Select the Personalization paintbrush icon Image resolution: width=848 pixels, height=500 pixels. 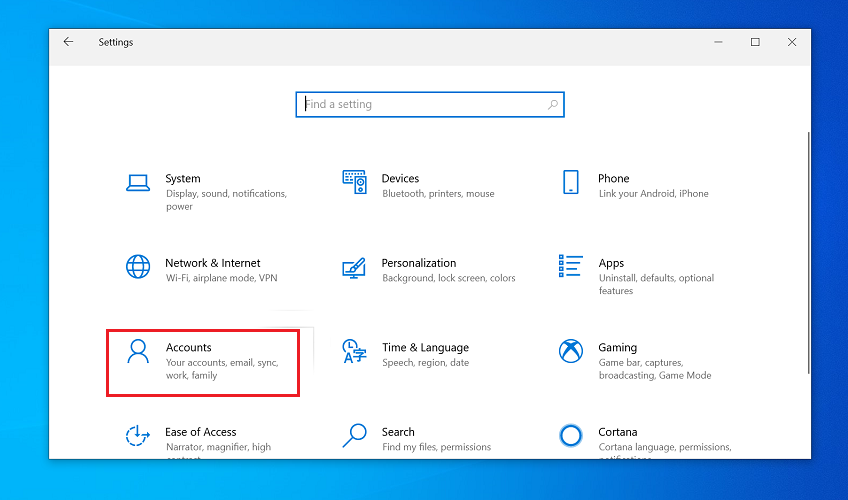(x=354, y=268)
